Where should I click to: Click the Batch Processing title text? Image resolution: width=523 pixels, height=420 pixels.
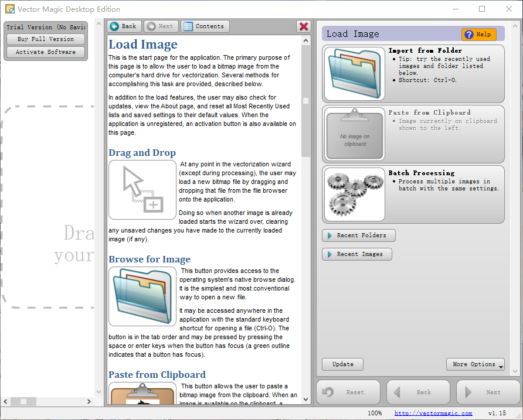(x=421, y=173)
